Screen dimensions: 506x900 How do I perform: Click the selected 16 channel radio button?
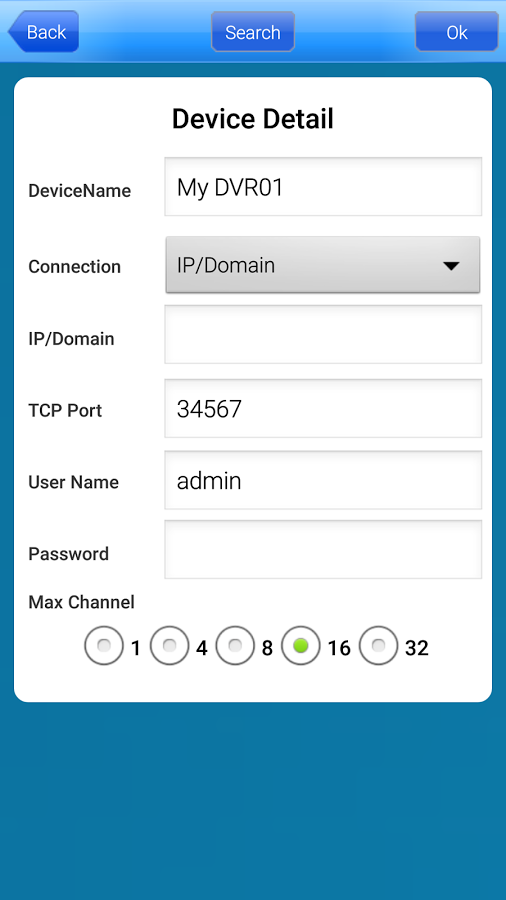point(301,646)
